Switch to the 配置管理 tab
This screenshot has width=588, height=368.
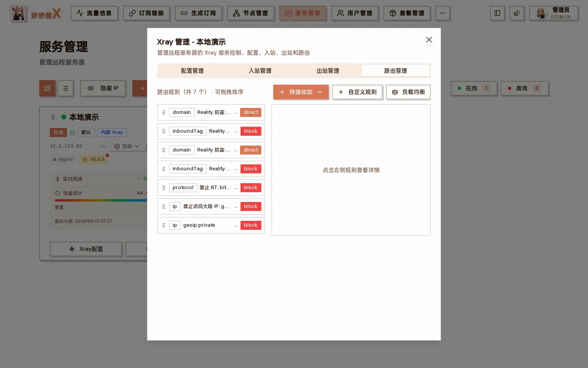192,71
